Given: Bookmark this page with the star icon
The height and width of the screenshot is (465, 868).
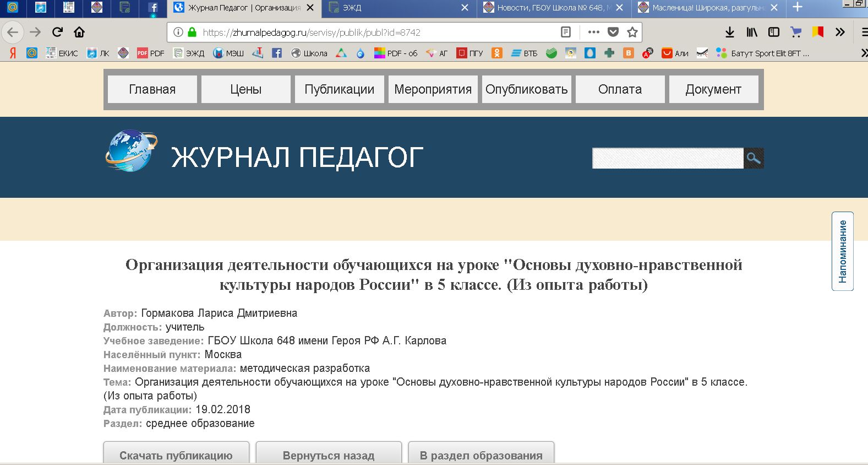Looking at the screenshot, I should [x=632, y=32].
